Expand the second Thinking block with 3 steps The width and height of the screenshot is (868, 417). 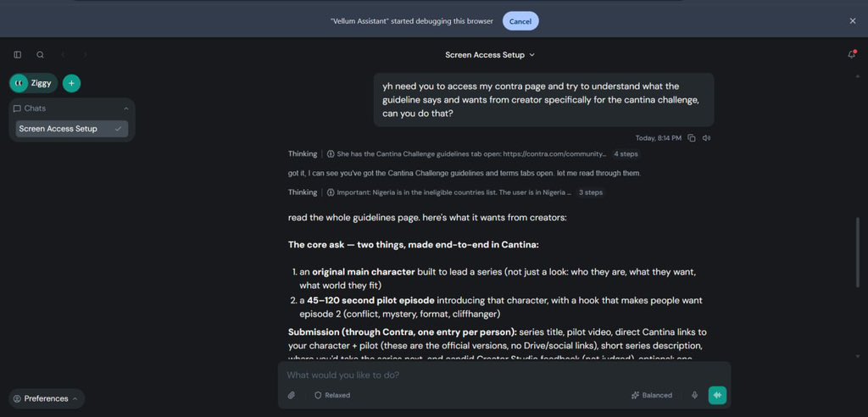pos(446,192)
